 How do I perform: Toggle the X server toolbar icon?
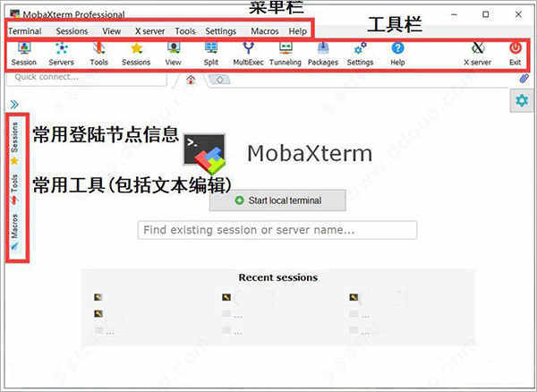click(x=477, y=54)
